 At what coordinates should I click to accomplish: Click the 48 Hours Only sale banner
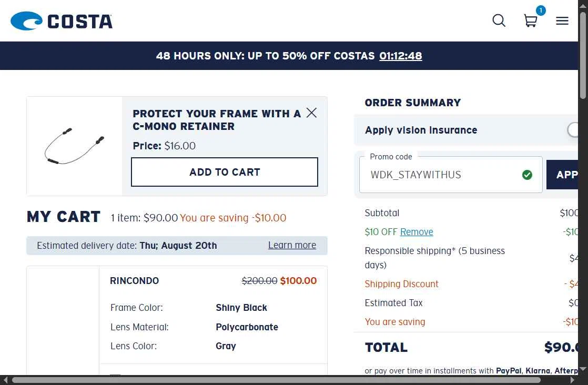(289, 55)
